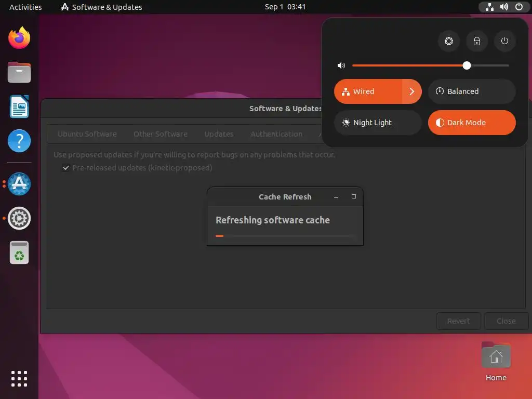Click the Refreshing software cache text
Screen dimensions: 532x399
click(273, 220)
